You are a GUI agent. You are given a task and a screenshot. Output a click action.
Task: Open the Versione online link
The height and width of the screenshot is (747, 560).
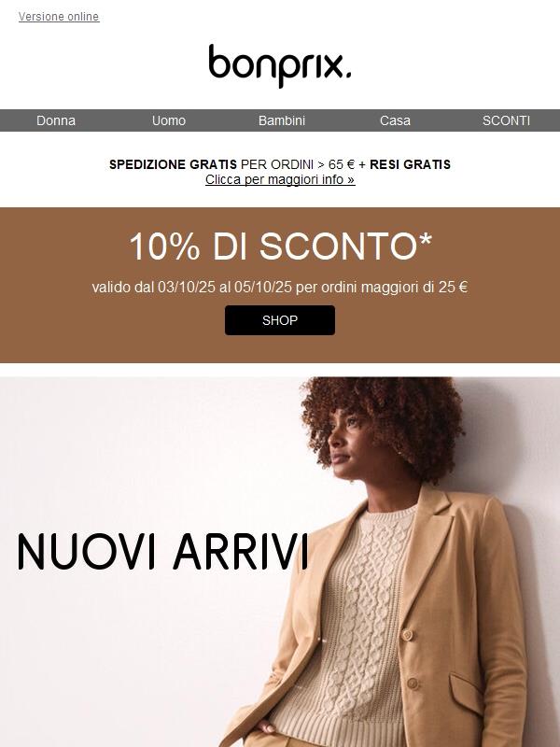tap(59, 17)
